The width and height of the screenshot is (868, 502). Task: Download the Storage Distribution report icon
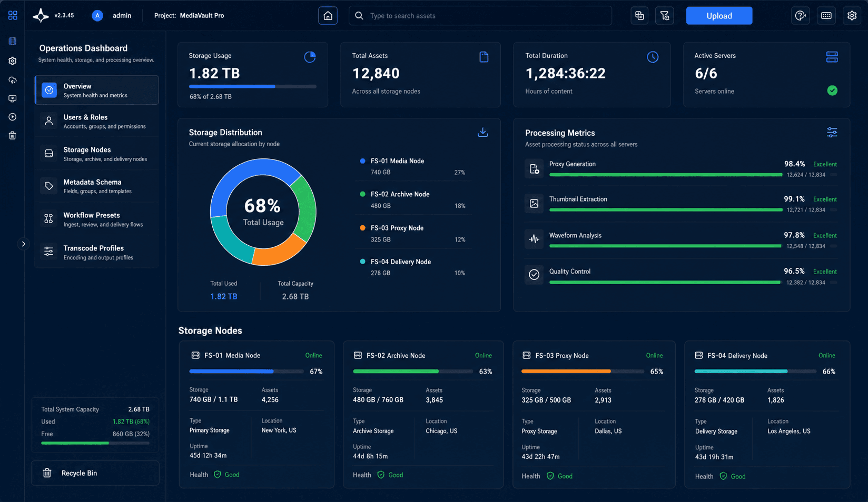[x=482, y=132]
